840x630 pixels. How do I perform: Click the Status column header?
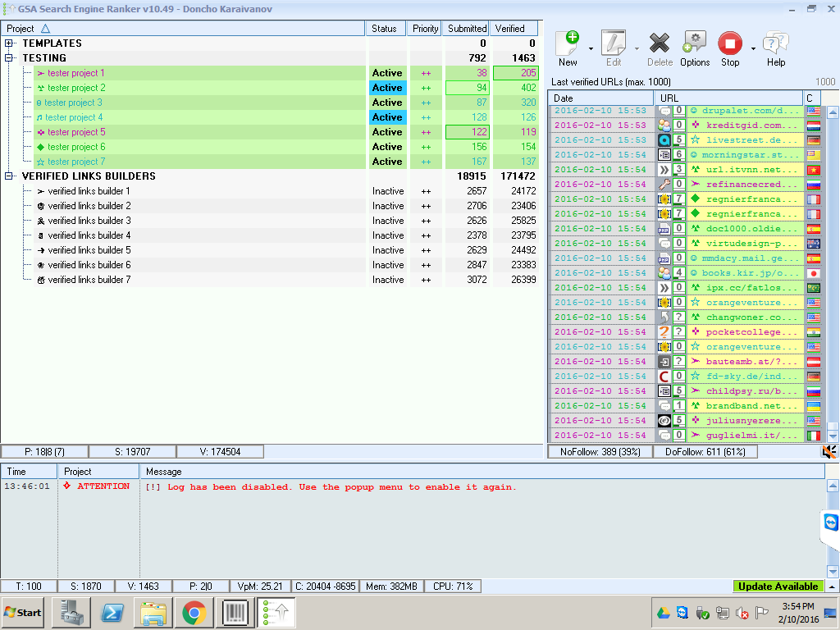tap(385, 29)
